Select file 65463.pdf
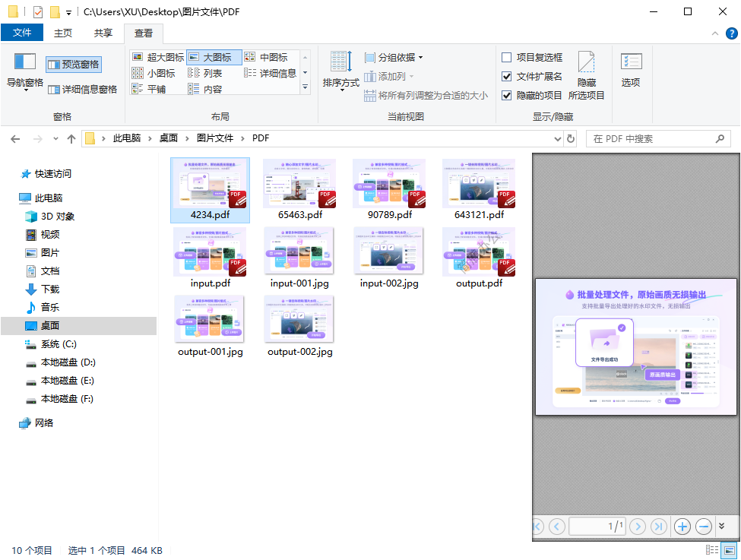741x560 pixels. point(299,190)
